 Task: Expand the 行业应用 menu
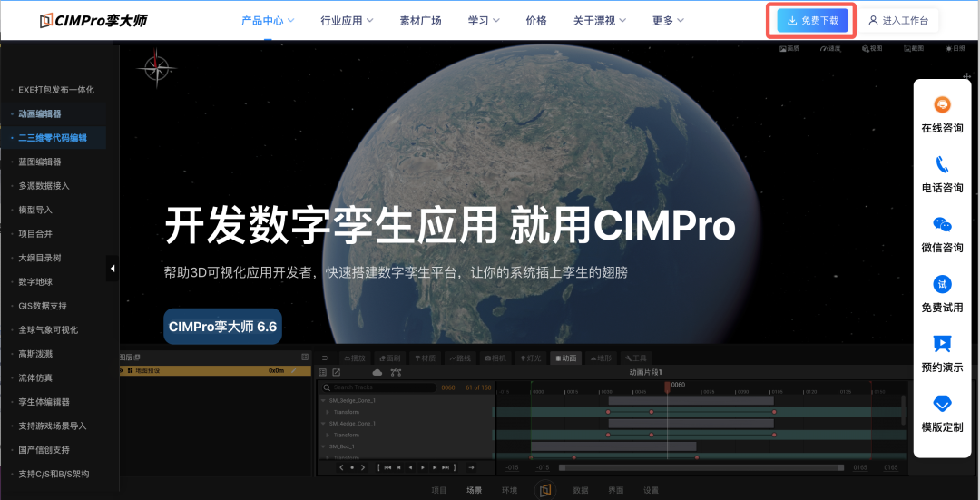pyautogui.click(x=347, y=21)
